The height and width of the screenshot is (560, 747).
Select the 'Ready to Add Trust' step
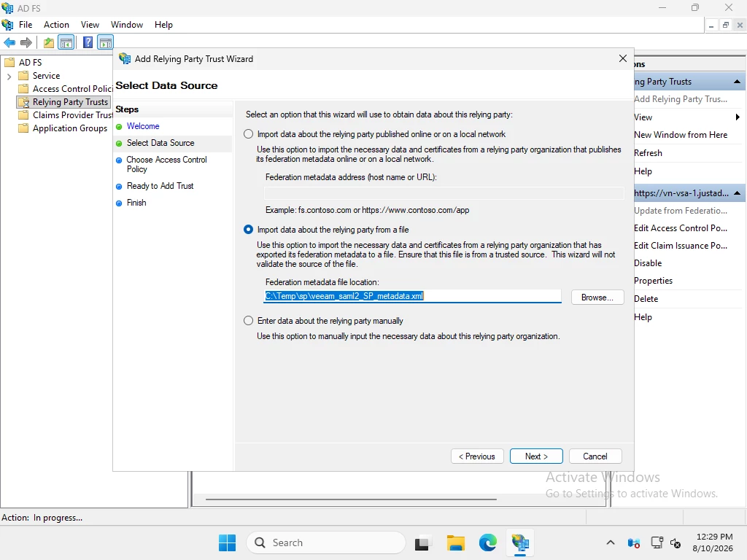pos(160,186)
